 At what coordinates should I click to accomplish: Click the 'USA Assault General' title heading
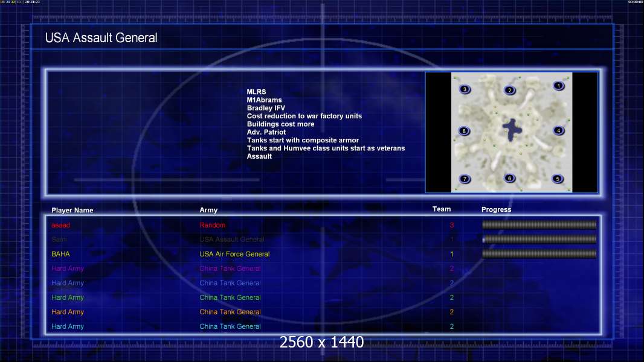point(101,38)
